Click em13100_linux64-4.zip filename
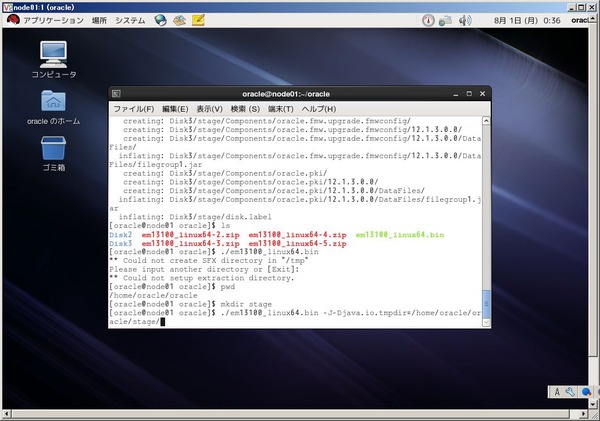The height and width of the screenshot is (421, 600). tap(297, 235)
